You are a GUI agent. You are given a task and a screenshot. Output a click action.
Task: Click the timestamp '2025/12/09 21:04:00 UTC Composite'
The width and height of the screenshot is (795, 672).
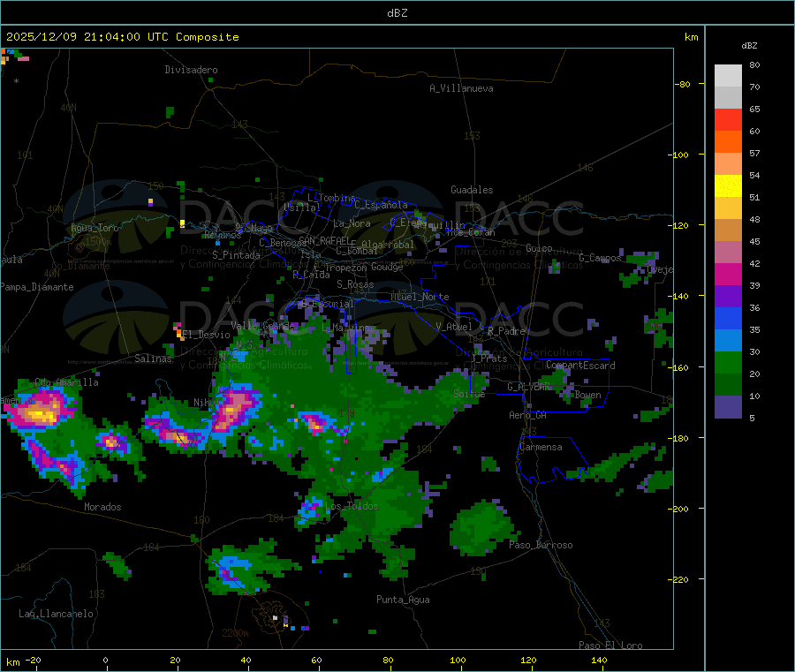coord(122,36)
